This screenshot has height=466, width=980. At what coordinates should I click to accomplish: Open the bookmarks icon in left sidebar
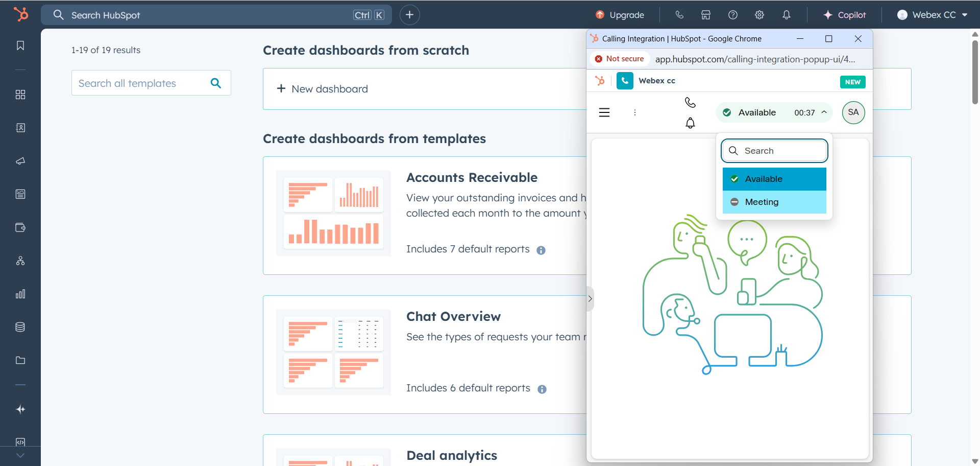tap(20, 45)
